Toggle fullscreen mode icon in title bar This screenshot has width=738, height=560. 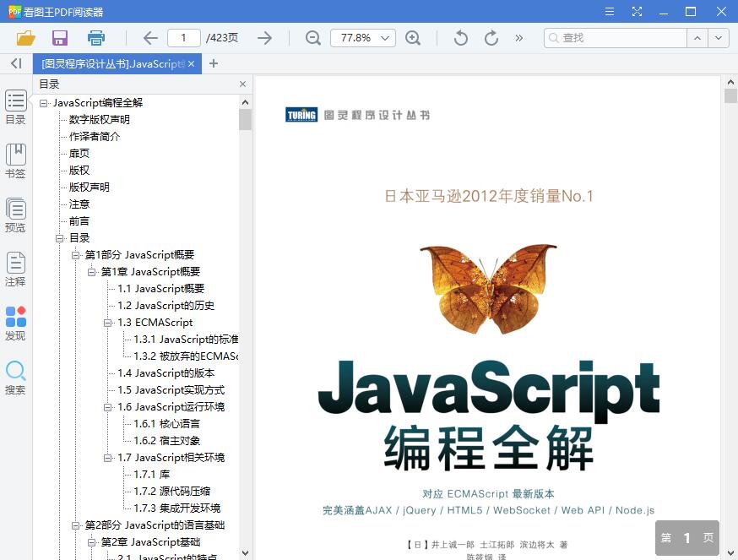[x=637, y=11]
